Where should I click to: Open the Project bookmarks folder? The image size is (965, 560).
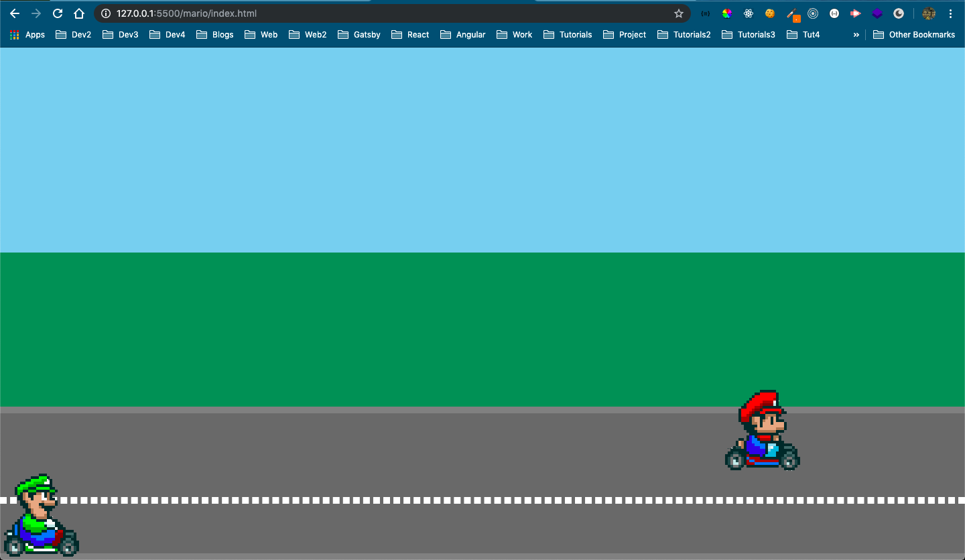[625, 35]
